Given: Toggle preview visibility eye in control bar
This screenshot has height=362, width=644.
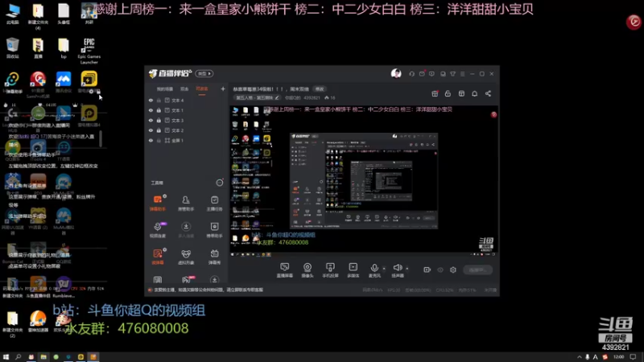Looking at the screenshot, I should click(440, 269).
